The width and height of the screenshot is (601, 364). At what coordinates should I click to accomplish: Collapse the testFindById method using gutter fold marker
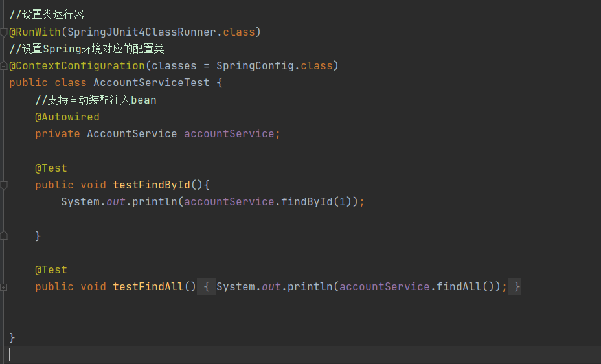pyautogui.click(x=3, y=185)
